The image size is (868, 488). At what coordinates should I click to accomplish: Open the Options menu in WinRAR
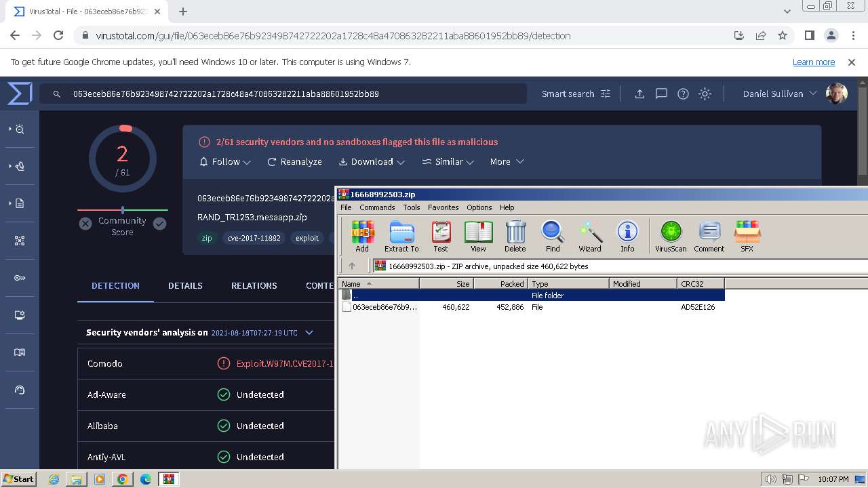(x=479, y=207)
